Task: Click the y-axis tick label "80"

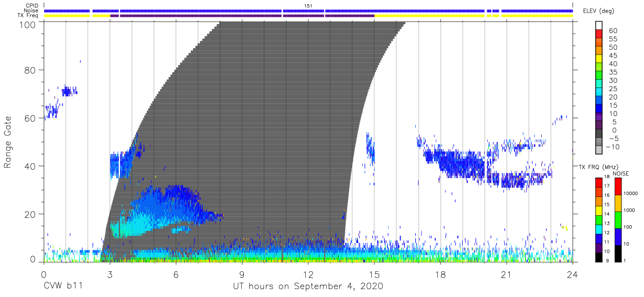Action: 30,70
